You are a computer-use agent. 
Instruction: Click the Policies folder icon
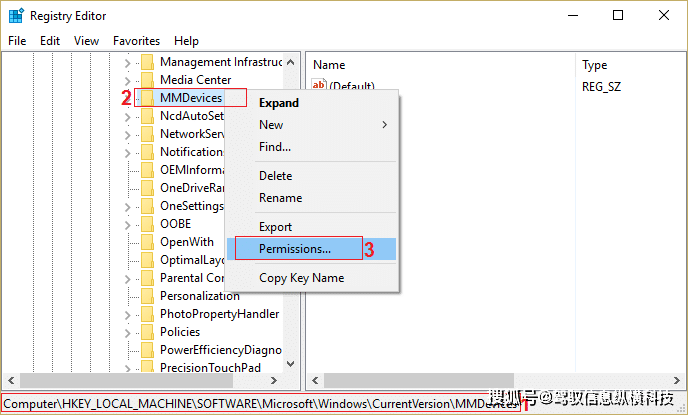pos(147,332)
